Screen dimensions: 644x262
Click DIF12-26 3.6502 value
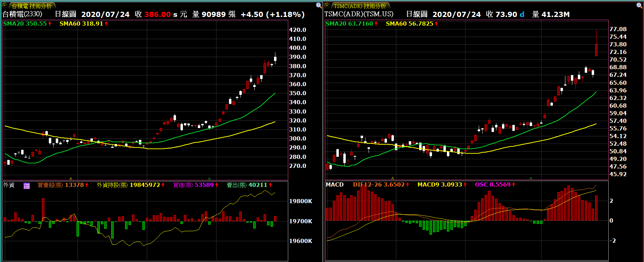pos(379,185)
